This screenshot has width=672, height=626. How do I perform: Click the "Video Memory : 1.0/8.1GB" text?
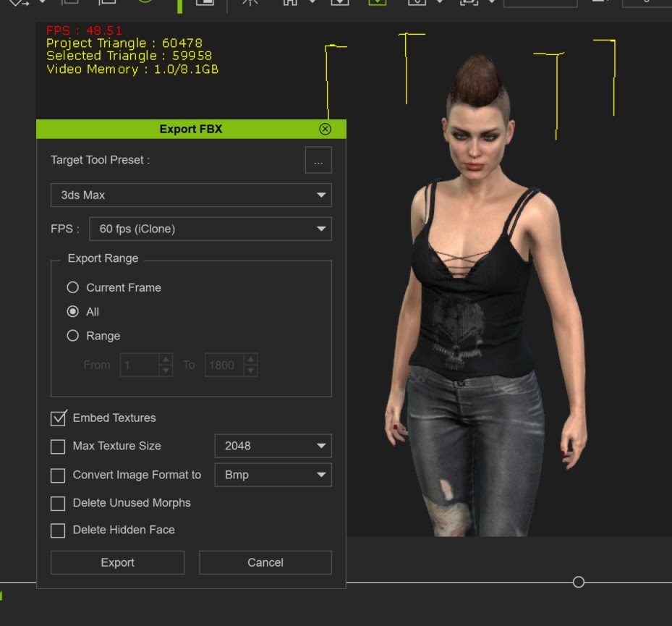pyautogui.click(x=132, y=69)
